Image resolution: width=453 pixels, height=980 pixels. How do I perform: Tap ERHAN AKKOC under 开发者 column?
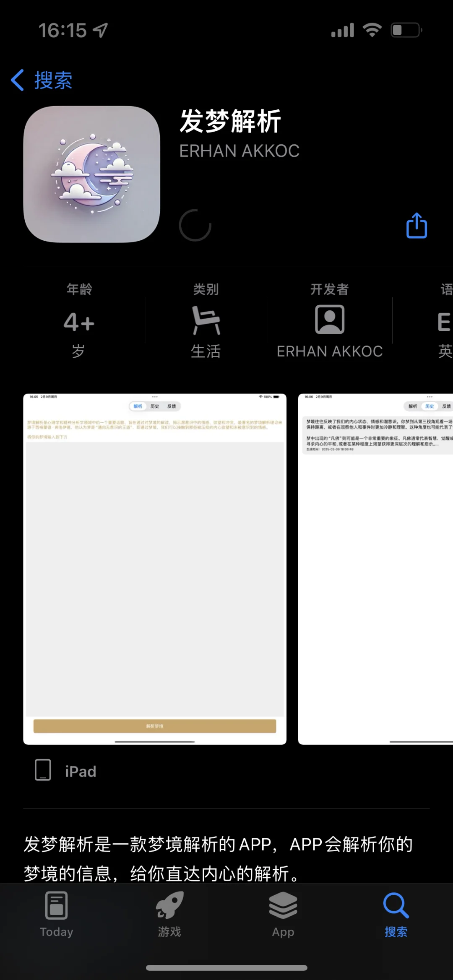(330, 351)
